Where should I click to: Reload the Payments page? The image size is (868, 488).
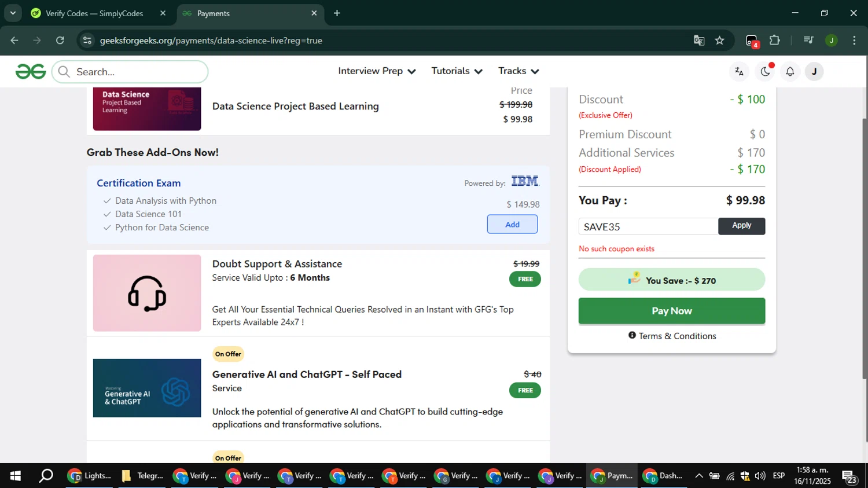point(60,41)
